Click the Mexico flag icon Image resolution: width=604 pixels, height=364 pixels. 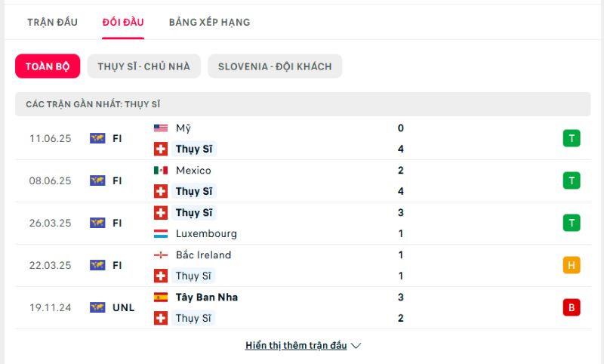[161, 171]
